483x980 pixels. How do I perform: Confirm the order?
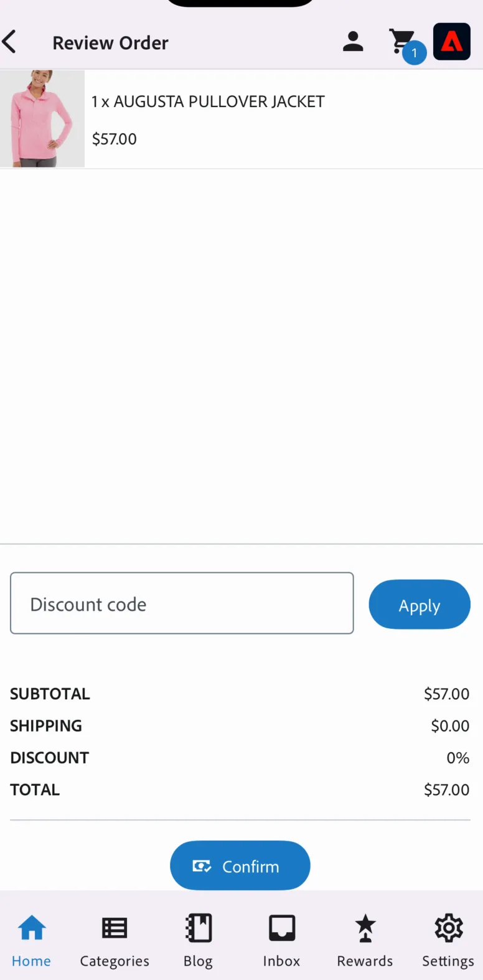(240, 865)
